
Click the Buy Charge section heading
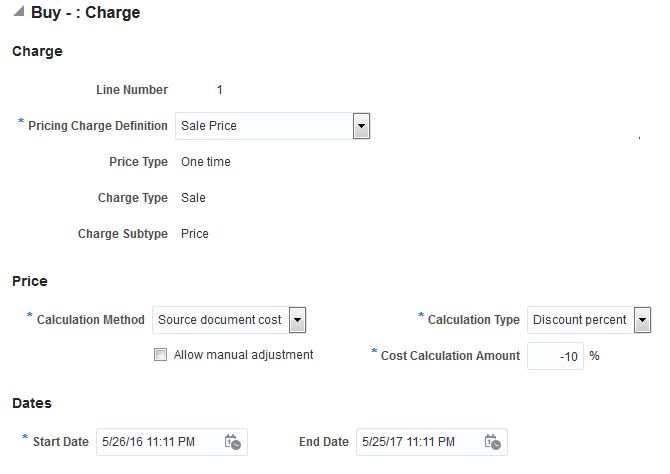(x=86, y=13)
